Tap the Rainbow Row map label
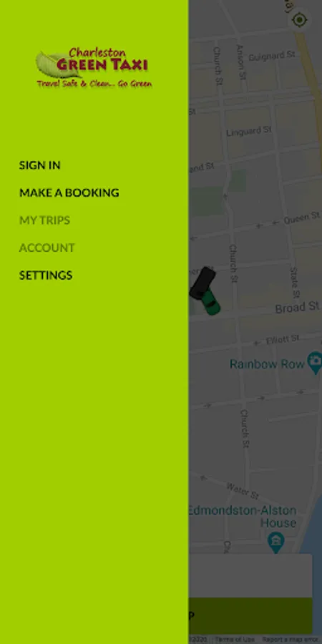This screenshot has height=644, width=322. coord(267,364)
